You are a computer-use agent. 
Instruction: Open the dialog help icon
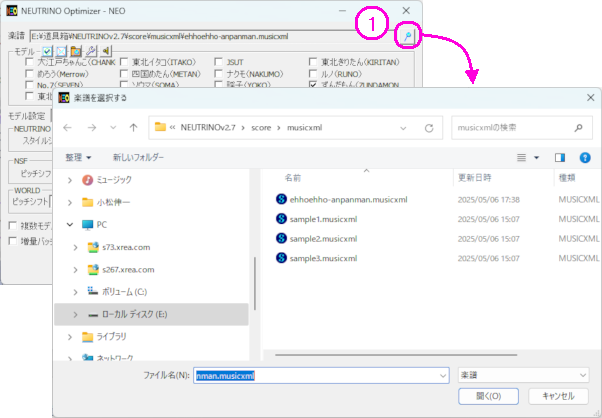tap(585, 157)
